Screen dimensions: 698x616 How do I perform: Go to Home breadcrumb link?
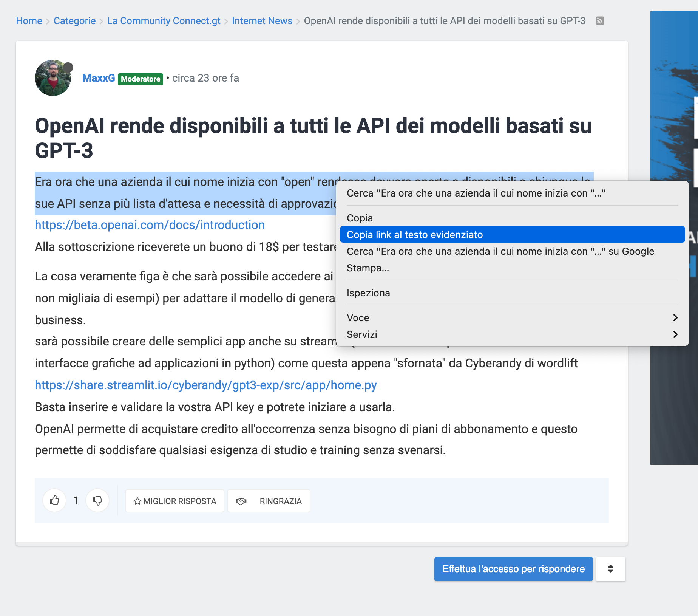(29, 21)
